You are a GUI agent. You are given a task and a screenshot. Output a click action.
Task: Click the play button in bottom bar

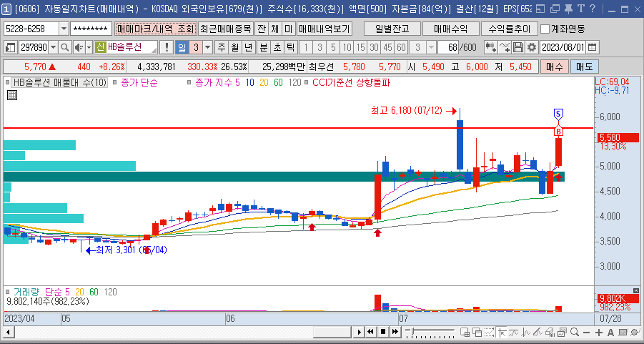(x=359, y=332)
